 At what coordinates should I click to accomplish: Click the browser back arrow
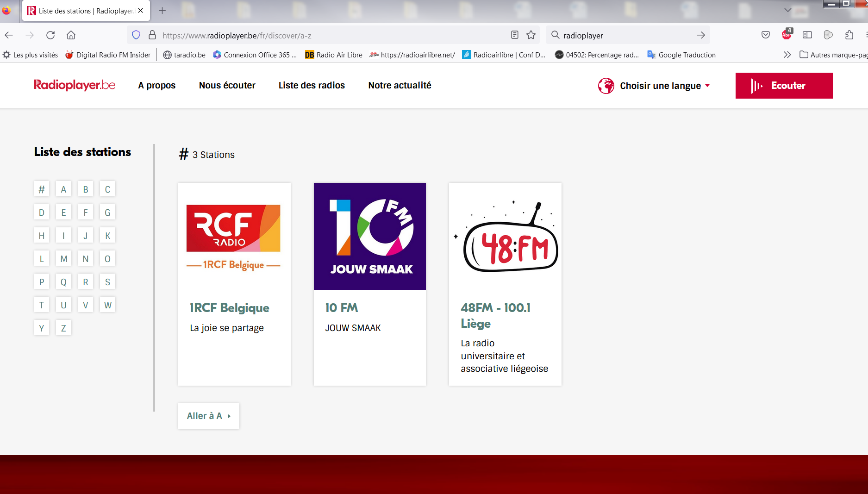[9, 35]
